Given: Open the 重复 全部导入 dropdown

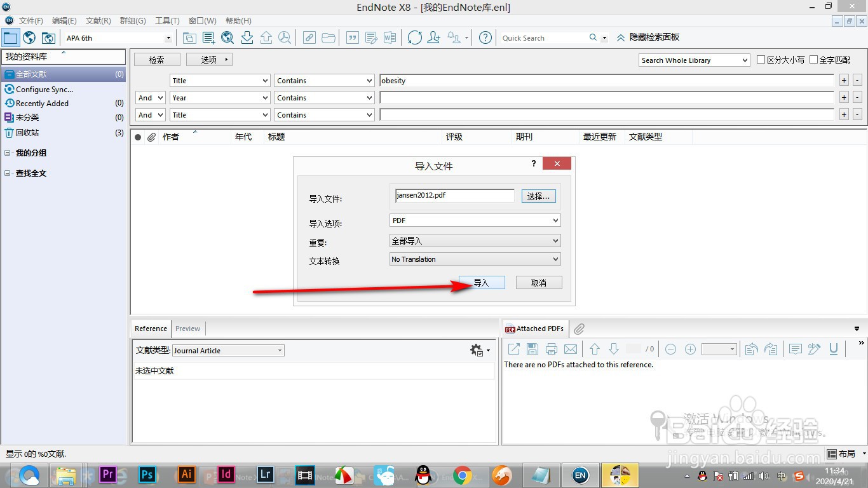Looking at the screenshot, I should (475, 241).
